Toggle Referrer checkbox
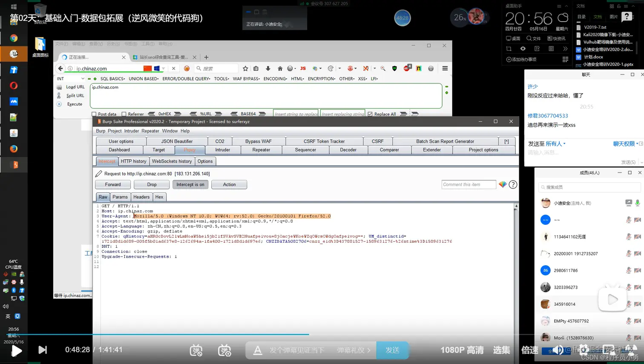The height and width of the screenshot is (364, 644). (124, 114)
